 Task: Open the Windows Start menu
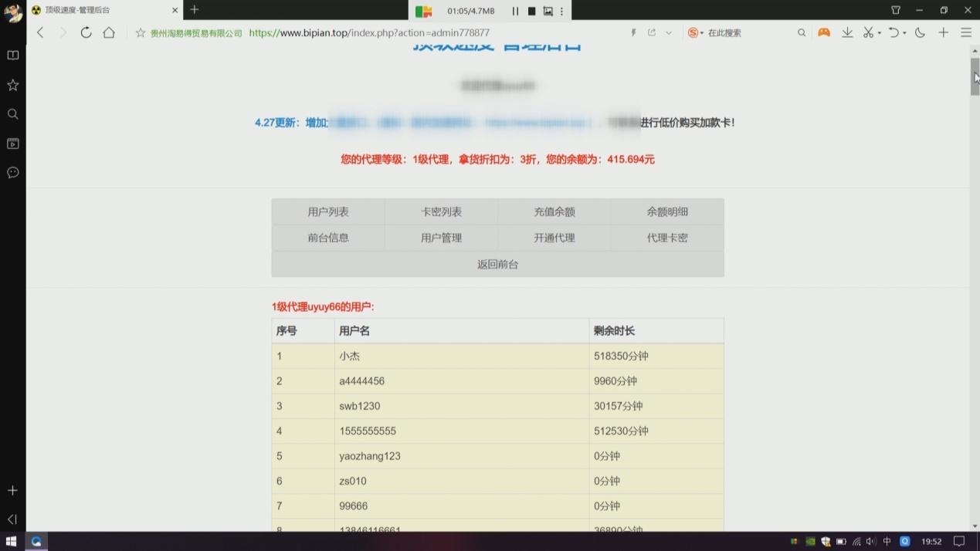tap(12, 541)
